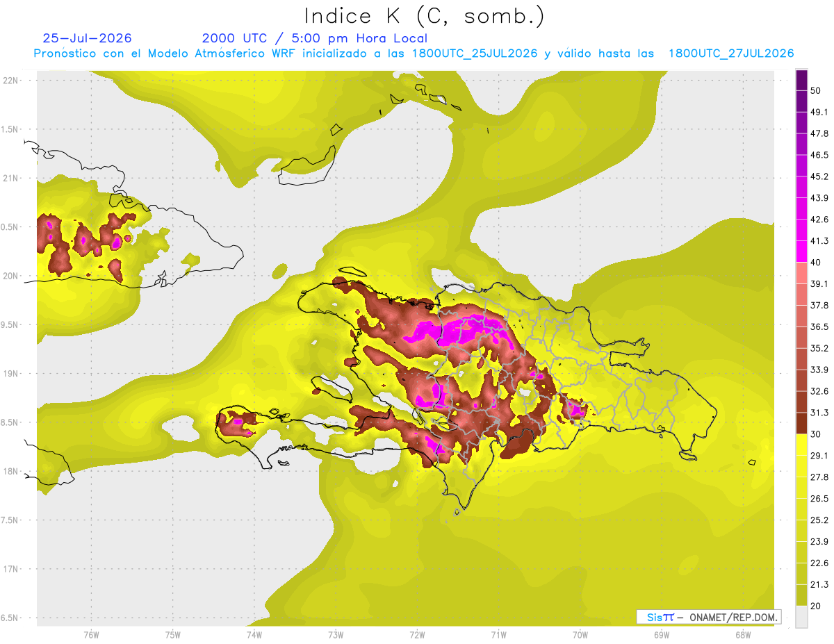Click the "68W" longitude label
Screen dimensions: 834x644
[x=742, y=634]
